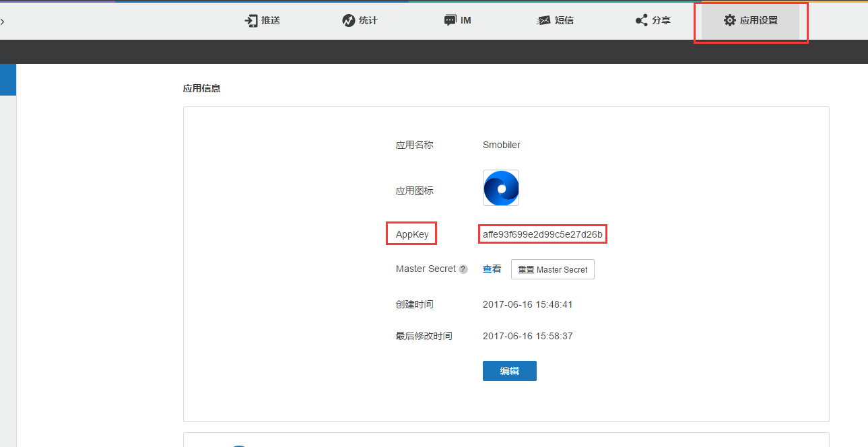Image resolution: width=868 pixels, height=447 pixels.
Task: Click the 最后修改时间 label
Action: 424,336
